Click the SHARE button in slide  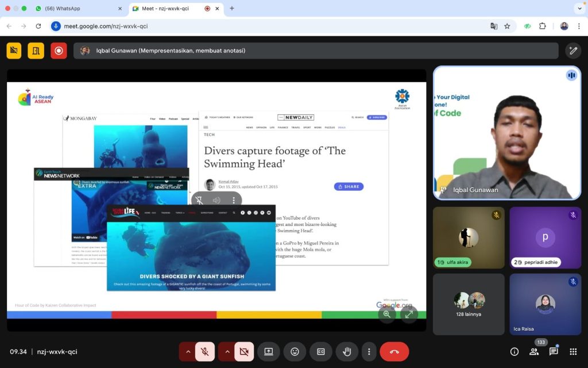(349, 186)
